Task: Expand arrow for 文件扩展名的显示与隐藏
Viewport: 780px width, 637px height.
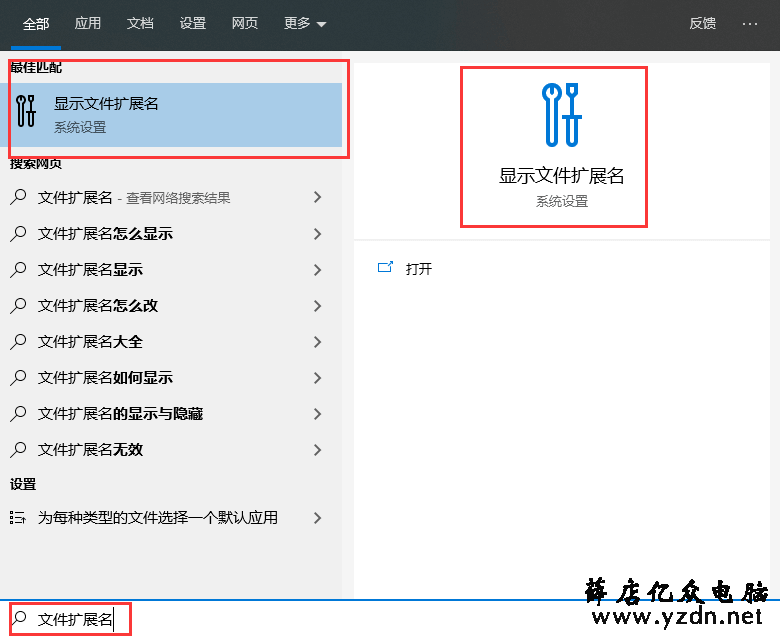Action: (x=317, y=414)
